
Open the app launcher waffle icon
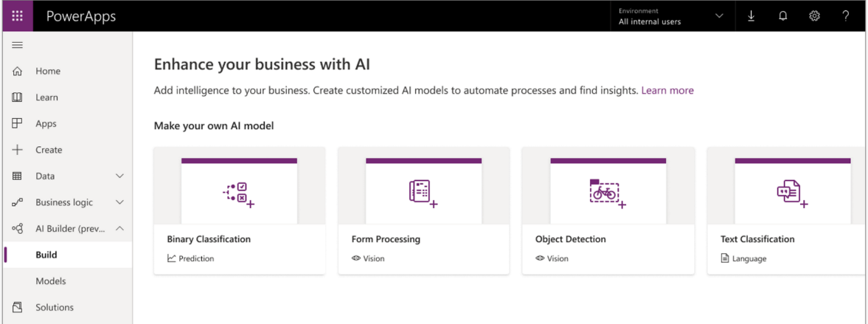pyautogui.click(x=18, y=16)
